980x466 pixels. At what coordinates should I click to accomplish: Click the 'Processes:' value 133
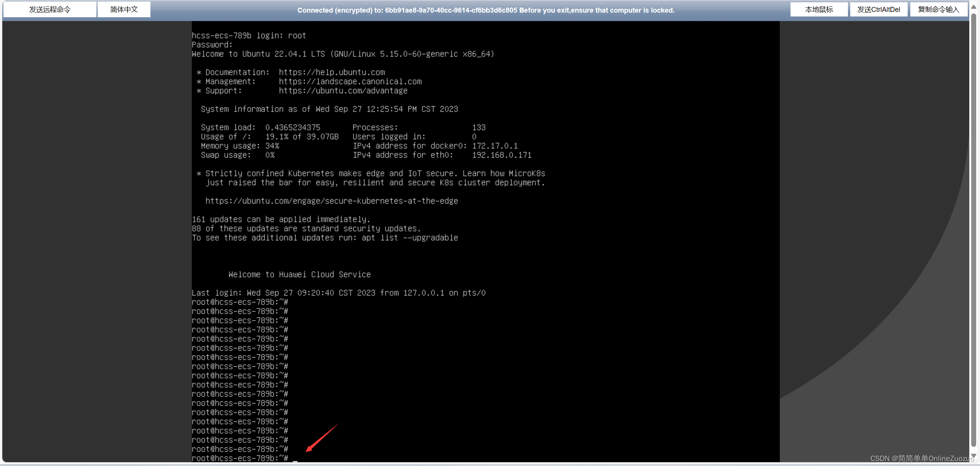[x=479, y=128]
